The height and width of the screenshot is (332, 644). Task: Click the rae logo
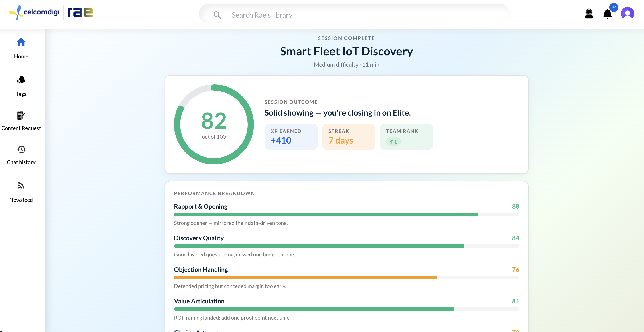coord(80,12)
